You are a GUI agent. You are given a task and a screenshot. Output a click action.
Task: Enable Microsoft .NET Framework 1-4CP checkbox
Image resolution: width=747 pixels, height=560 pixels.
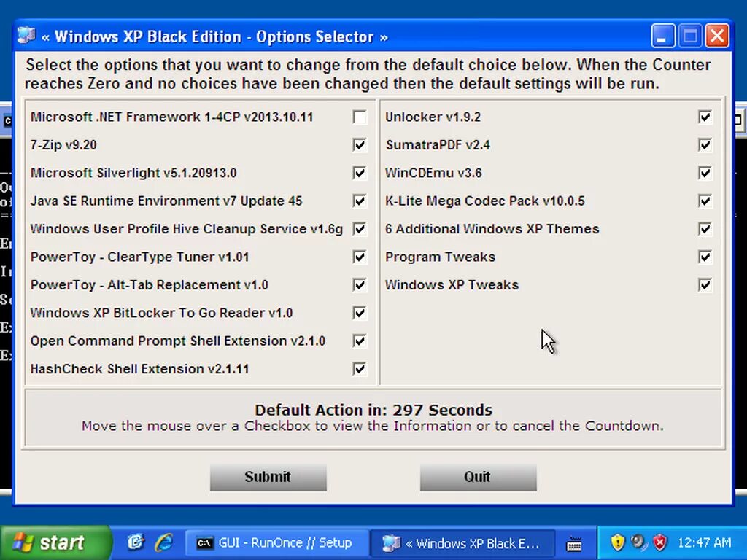pyautogui.click(x=360, y=117)
